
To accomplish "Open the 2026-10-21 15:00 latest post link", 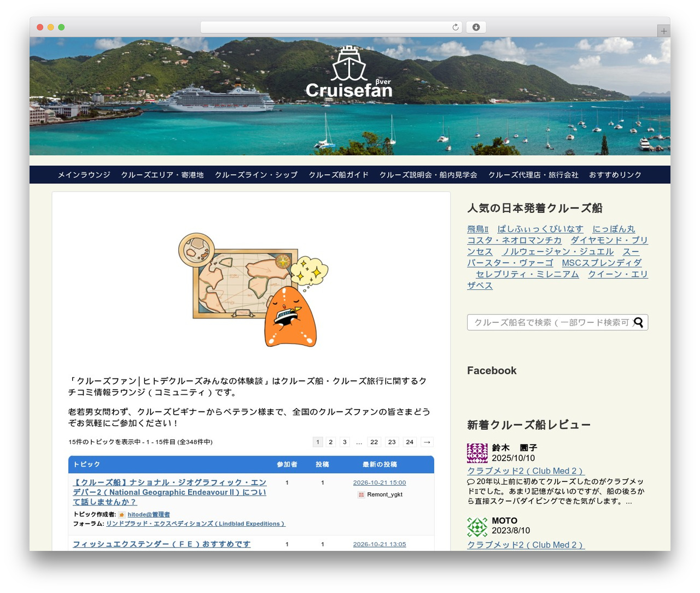I will click(380, 482).
